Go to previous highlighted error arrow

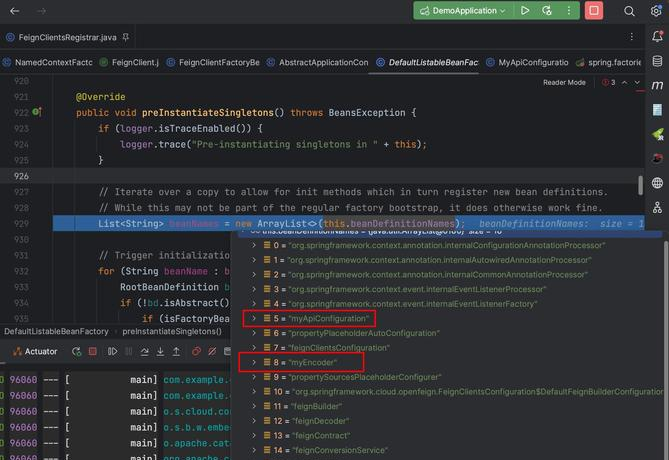coord(625,82)
